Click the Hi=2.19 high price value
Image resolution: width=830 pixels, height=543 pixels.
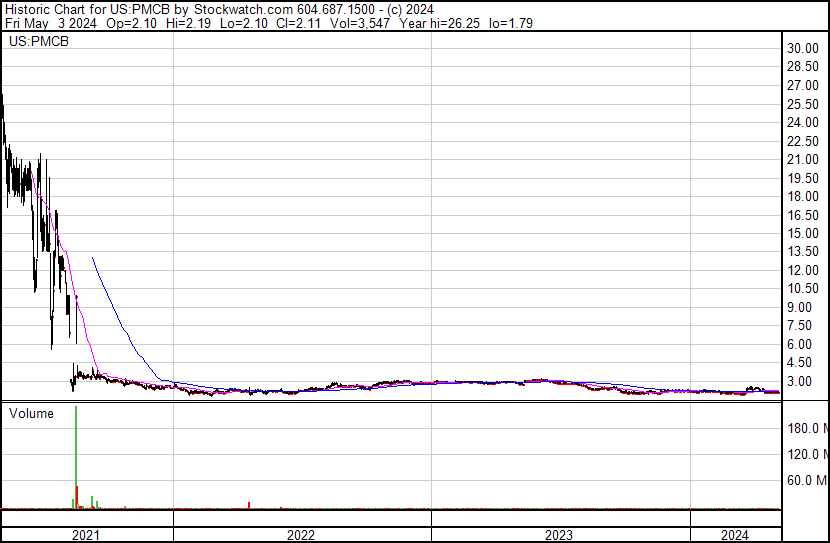(188, 23)
